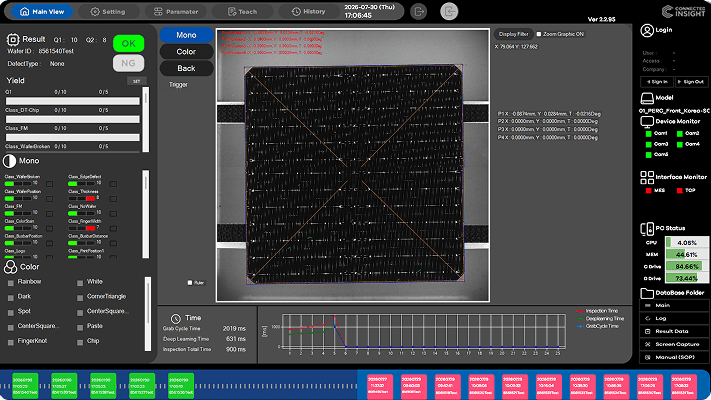
Task: Enable the FingerKnot checkbox
Action: point(11,342)
